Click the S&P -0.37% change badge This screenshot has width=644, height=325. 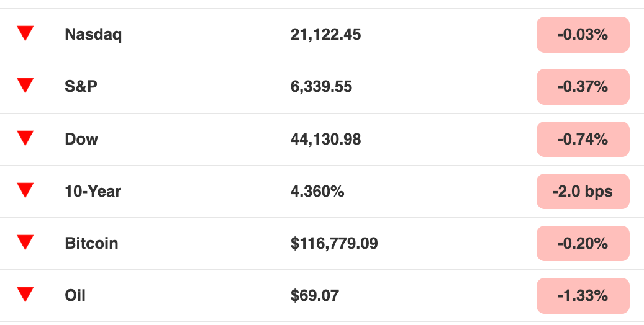click(583, 87)
